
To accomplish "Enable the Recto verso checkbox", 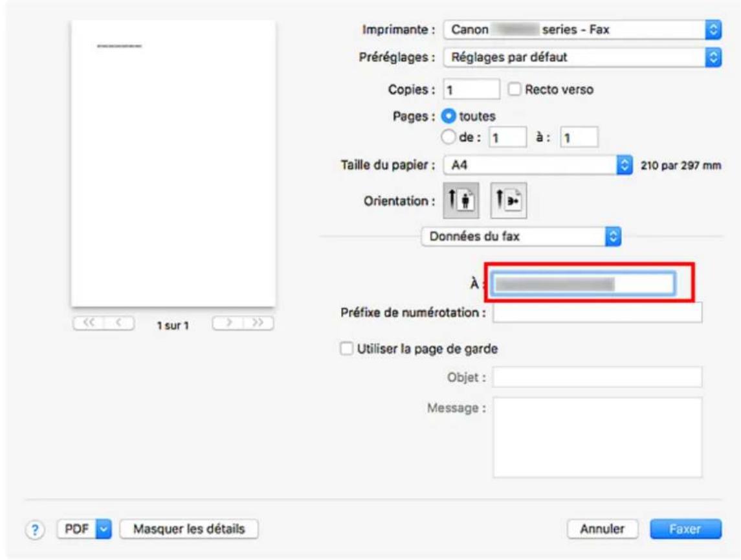I will pyautogui.click(x=514, y=89).
